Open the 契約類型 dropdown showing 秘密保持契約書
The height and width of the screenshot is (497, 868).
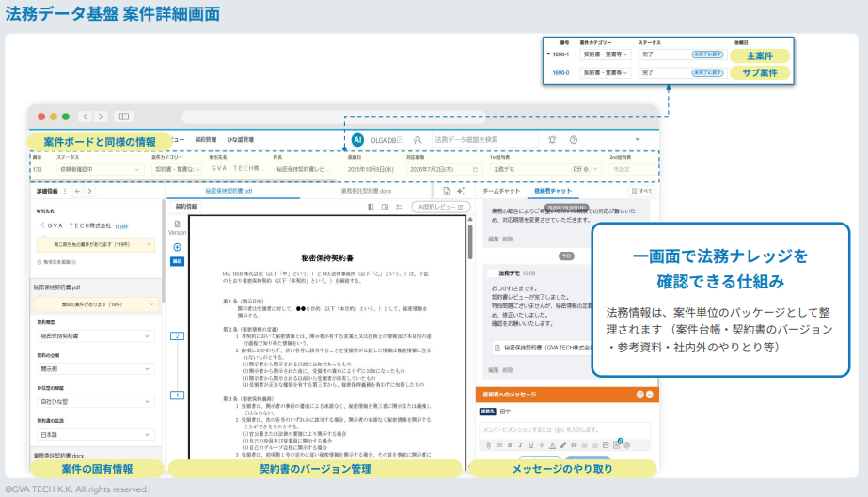(x=96, y=336)
